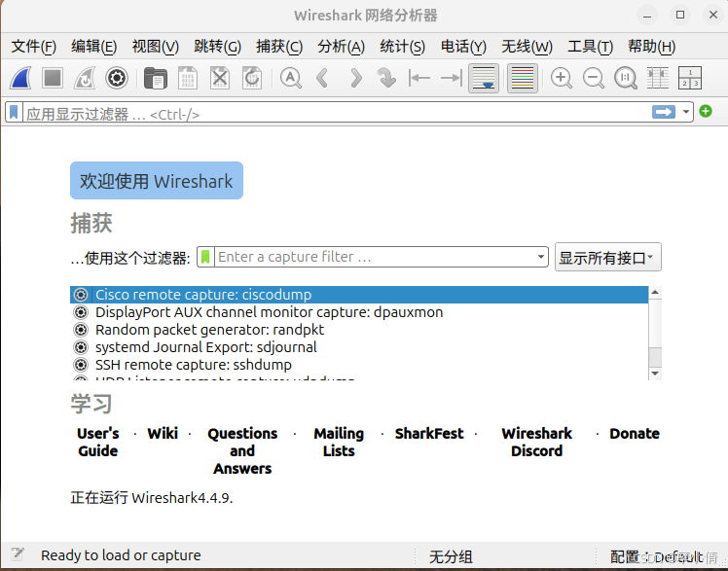Click the resize columns toolbar icon

coord(657,78)
